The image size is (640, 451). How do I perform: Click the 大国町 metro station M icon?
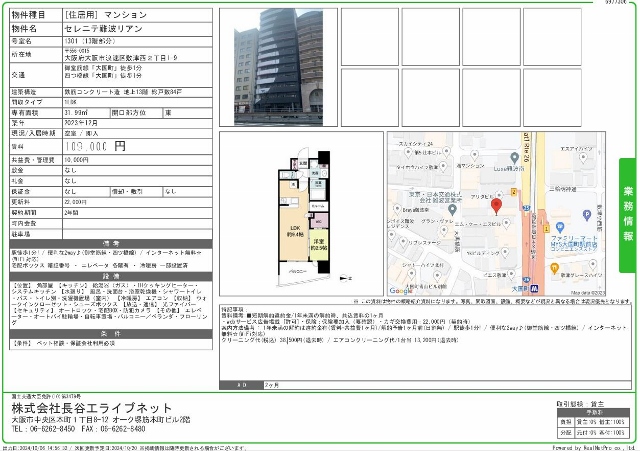[x=534, y=289]
